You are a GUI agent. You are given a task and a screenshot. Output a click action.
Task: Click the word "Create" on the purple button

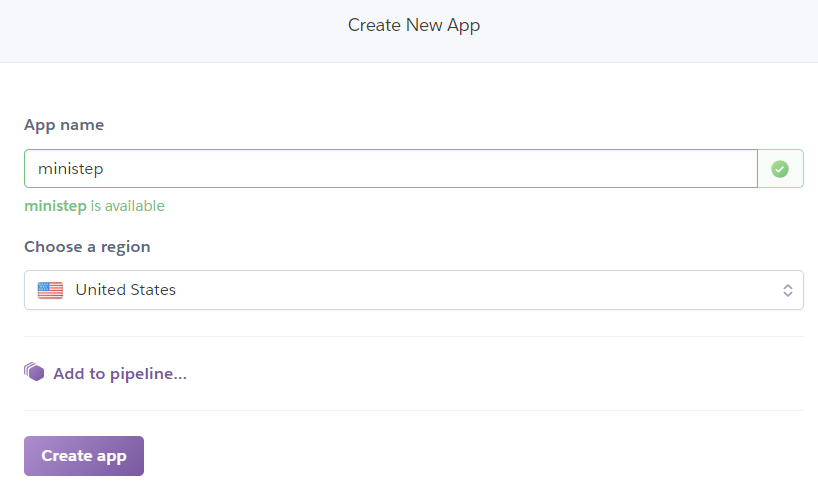pos(66,456)
